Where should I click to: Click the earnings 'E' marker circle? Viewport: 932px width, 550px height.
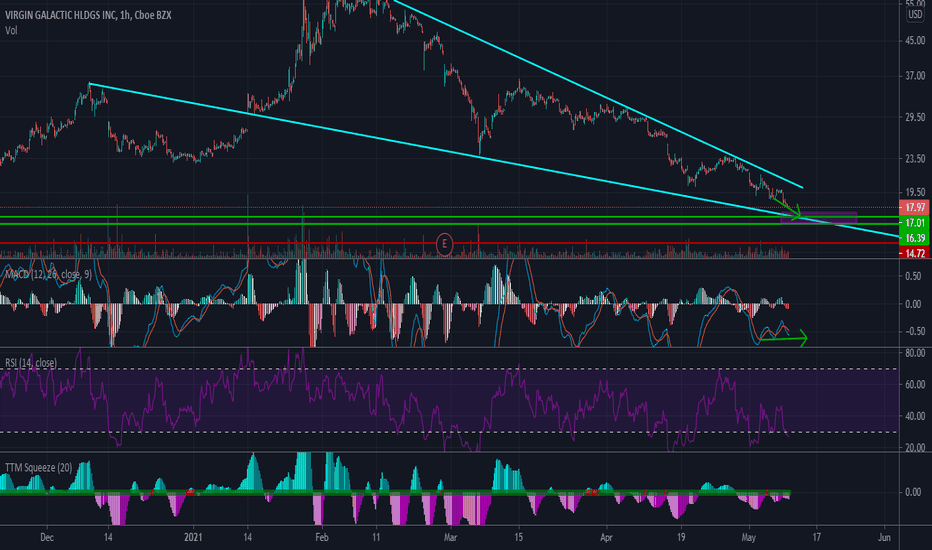(x=444, y=244)
